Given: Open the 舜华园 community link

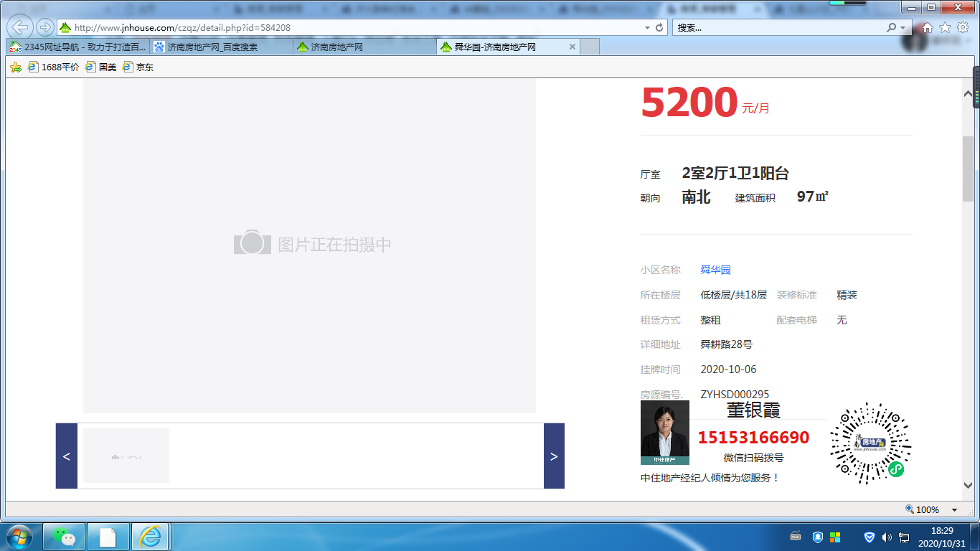Looking at the screenshot, I should [715, 270].
